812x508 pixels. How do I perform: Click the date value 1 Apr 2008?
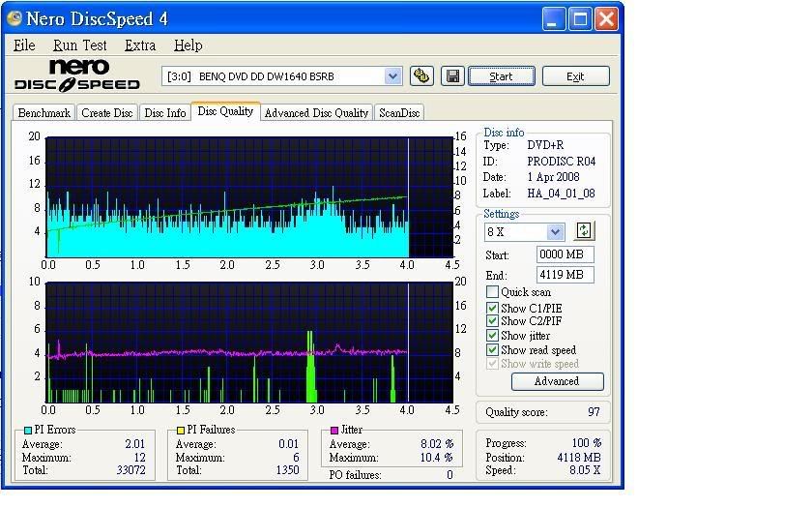pos(553,177)
